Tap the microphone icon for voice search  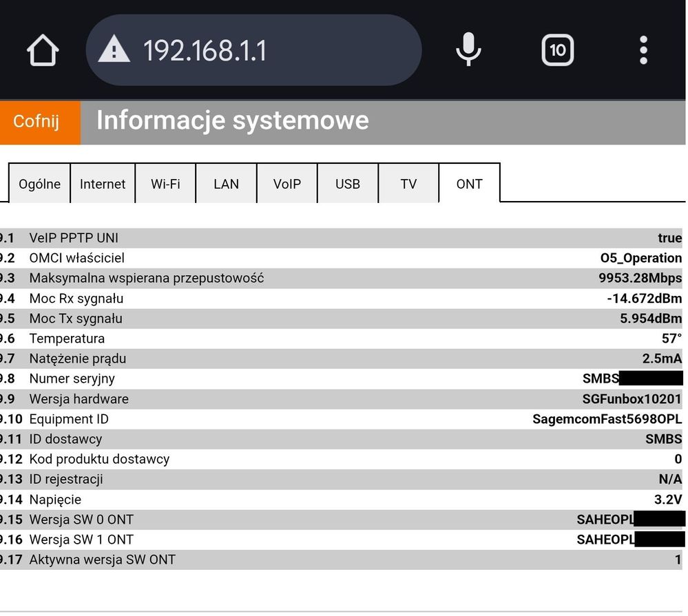tap(468, 50)
